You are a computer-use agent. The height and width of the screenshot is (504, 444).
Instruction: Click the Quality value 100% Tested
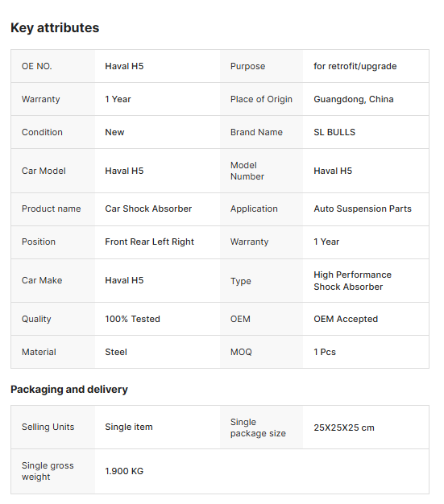point(132,319)
